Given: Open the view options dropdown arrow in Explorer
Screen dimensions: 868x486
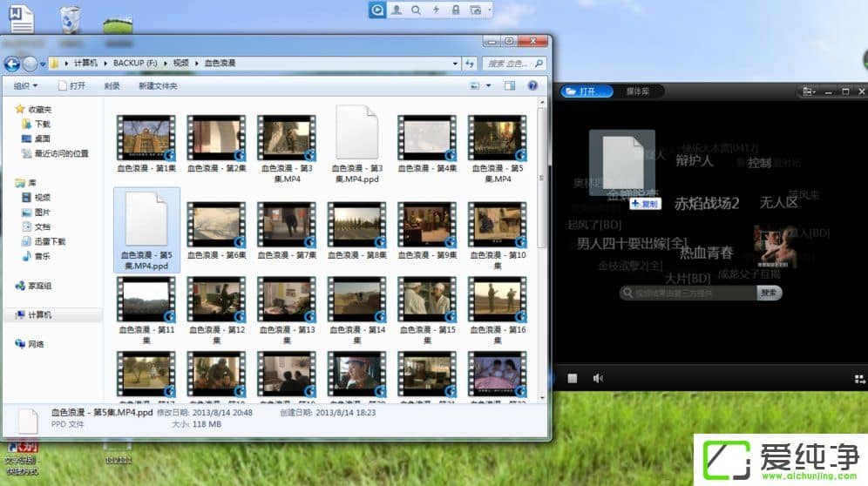Looking at the screenshot, I should tap(488, 85).
